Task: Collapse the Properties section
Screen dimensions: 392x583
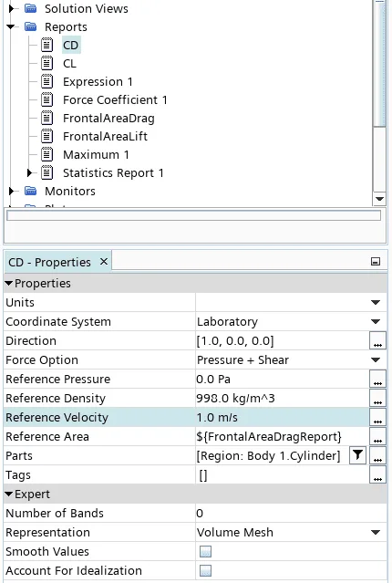Action: [x=9, y=284]
